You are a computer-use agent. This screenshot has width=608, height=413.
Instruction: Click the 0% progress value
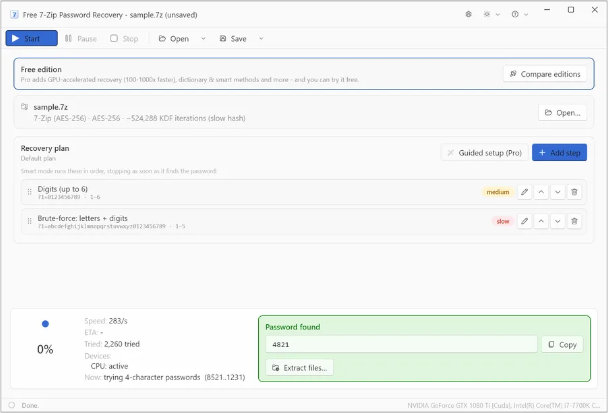click(45, 349)
